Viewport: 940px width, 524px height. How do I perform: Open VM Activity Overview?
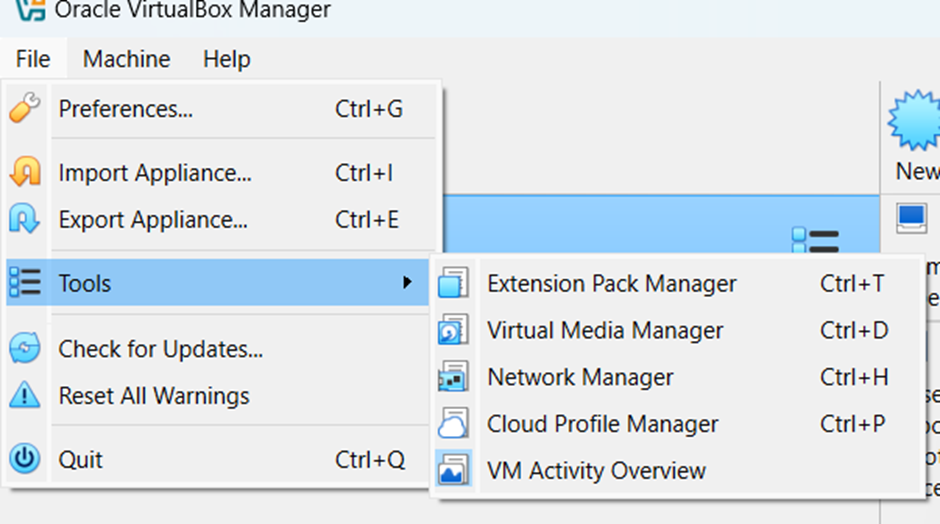[677, 471]
